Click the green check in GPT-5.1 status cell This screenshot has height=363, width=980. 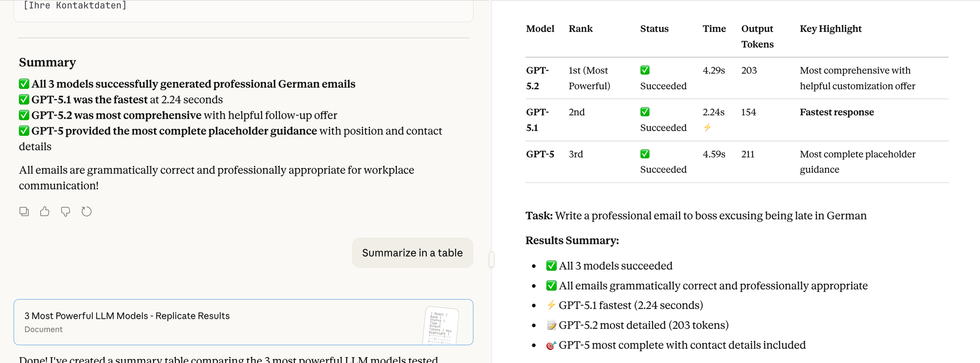coord(645,112)
